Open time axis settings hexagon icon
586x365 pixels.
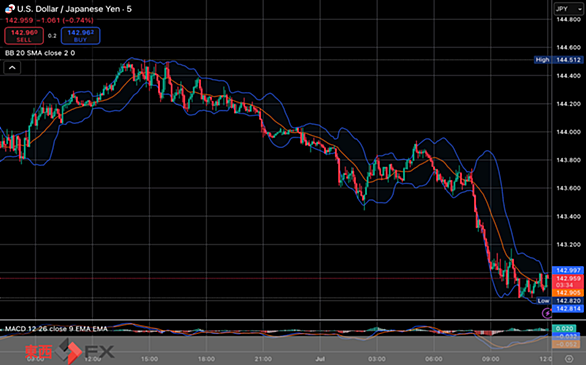pos(569,359)
